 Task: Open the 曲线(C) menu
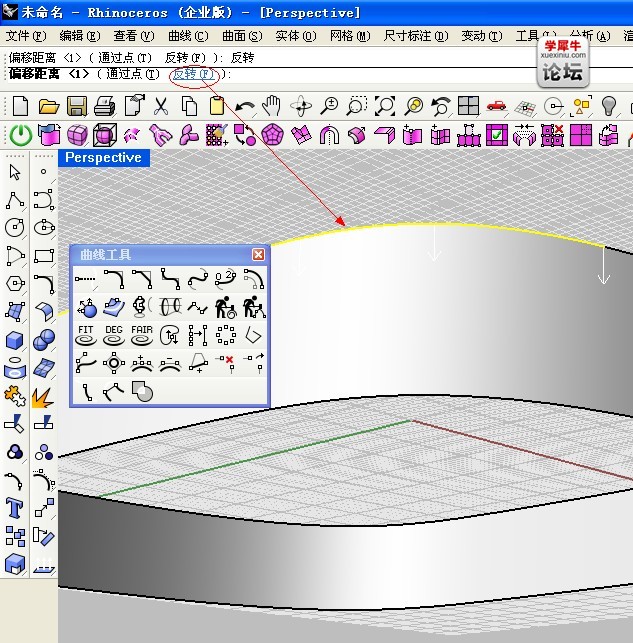[188, 36]
